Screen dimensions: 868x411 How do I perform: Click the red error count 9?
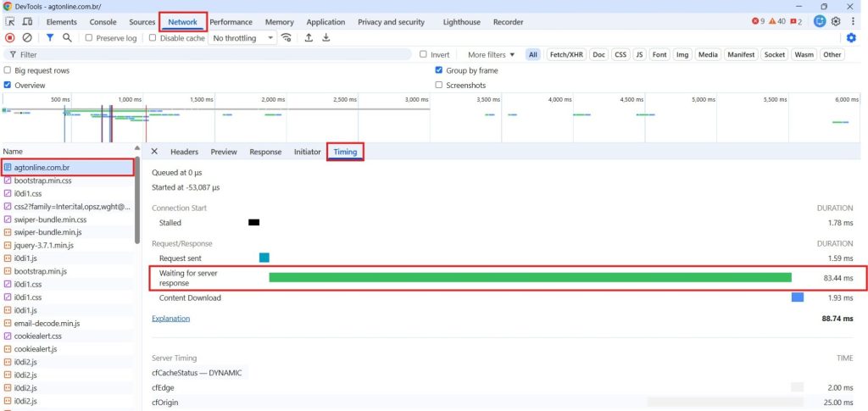[758, 21]
